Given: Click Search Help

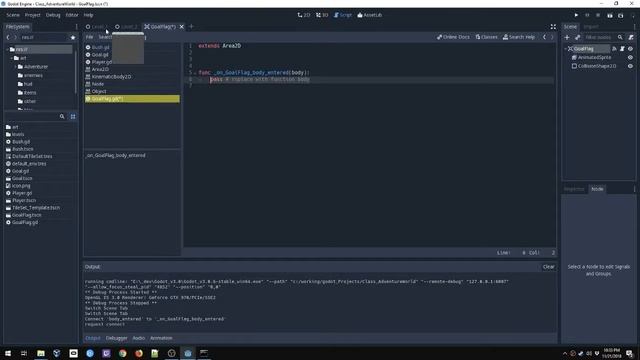Looking at the screenshot, I should (519, 37).
